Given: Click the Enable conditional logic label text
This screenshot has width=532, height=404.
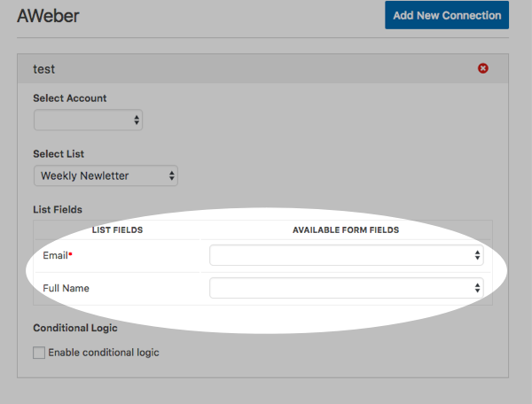Looking at the screenshot, I should point(104,353).
